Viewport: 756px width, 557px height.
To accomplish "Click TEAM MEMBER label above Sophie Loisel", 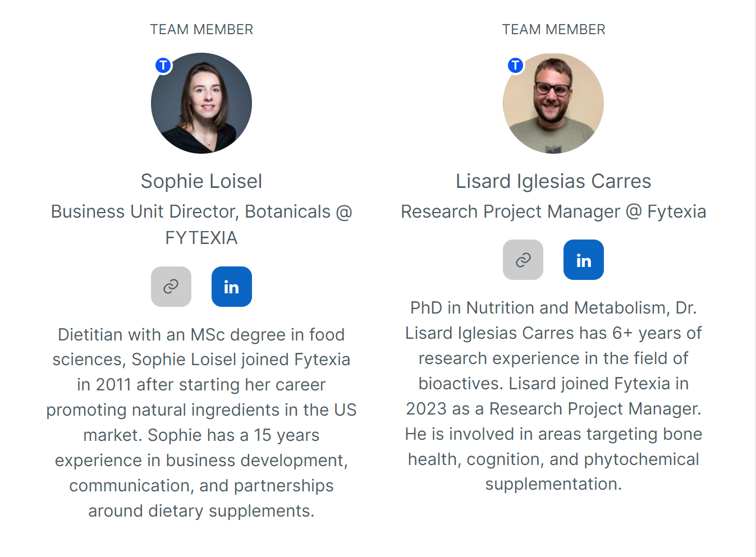I will 201,29.
